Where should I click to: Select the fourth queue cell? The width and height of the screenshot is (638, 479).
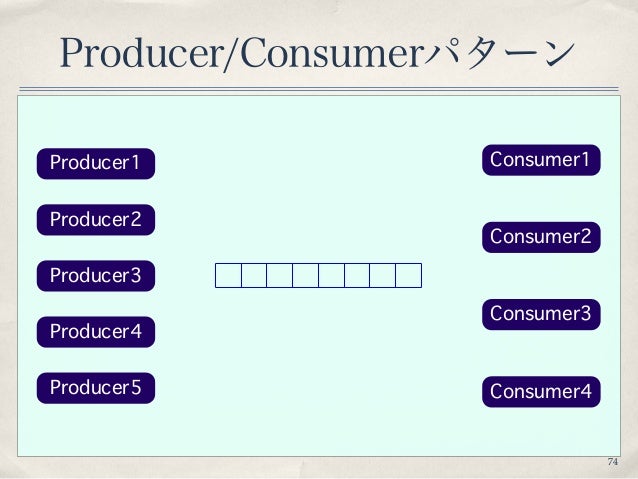pos(306,276)
